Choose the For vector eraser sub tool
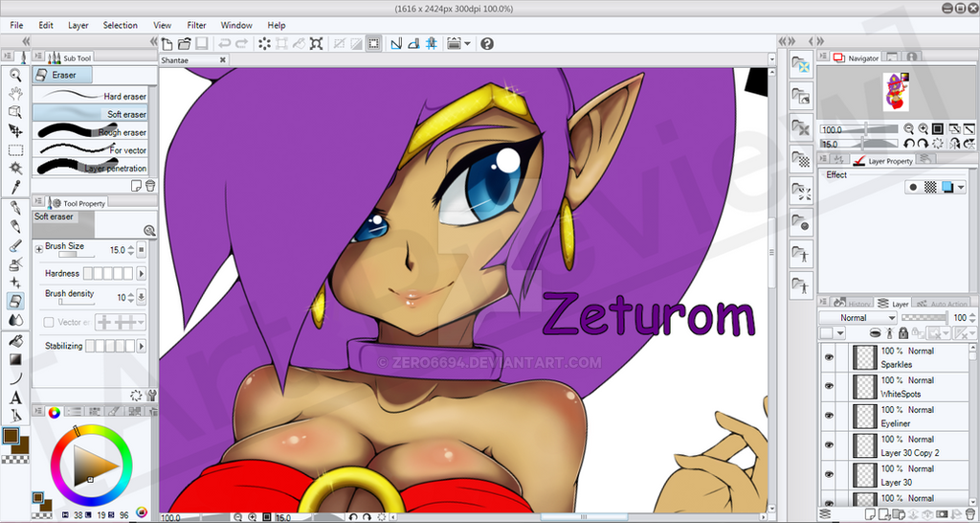This screenshot has width=980, height=523. click(x=90, y=149)
